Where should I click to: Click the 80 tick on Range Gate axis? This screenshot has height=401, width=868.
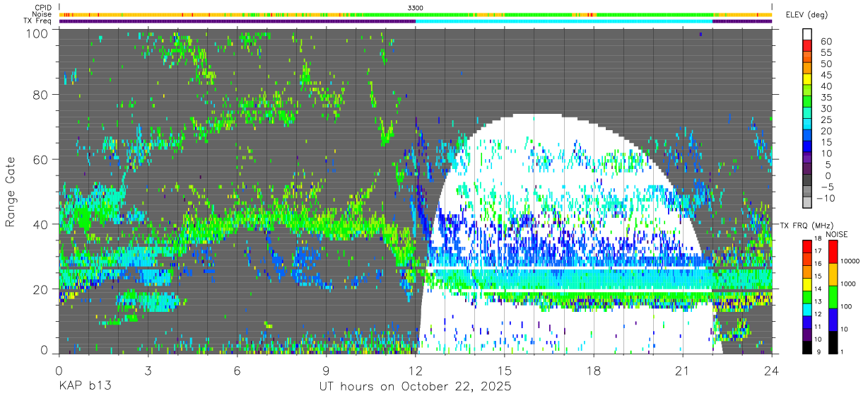[41, 95]
